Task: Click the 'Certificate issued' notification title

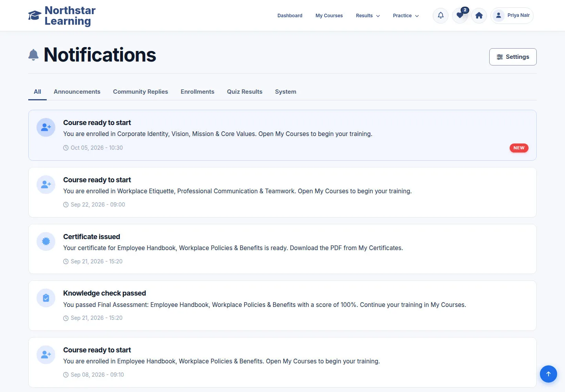Action: pos(91,237)
